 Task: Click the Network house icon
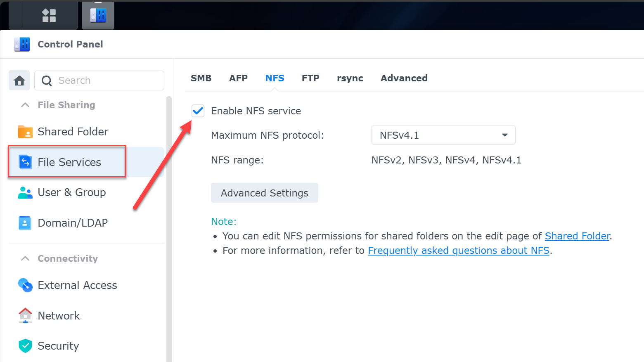pyautogui.click(x=25, y=316)
